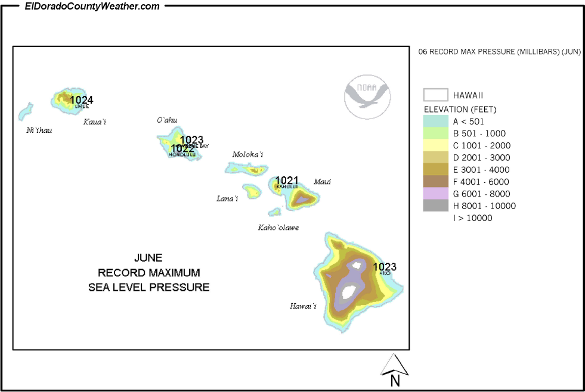The width and height of the screenshot is (585, 392).
Task: Click the north arrow compass icon
Action: (x=394, y=371)
